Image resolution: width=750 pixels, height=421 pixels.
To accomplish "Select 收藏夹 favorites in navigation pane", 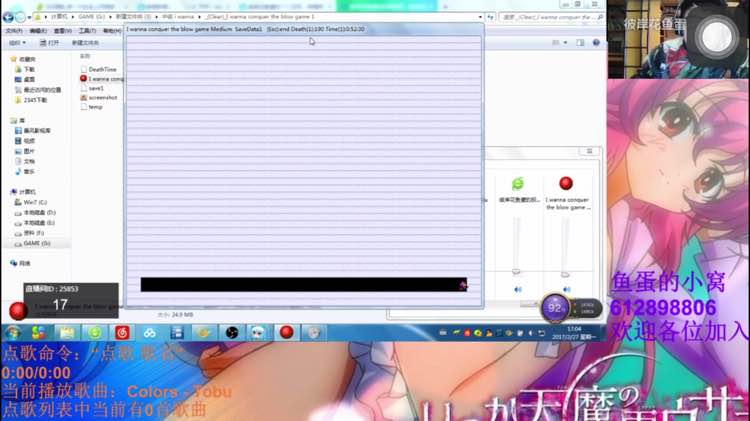I will (23, 59).
